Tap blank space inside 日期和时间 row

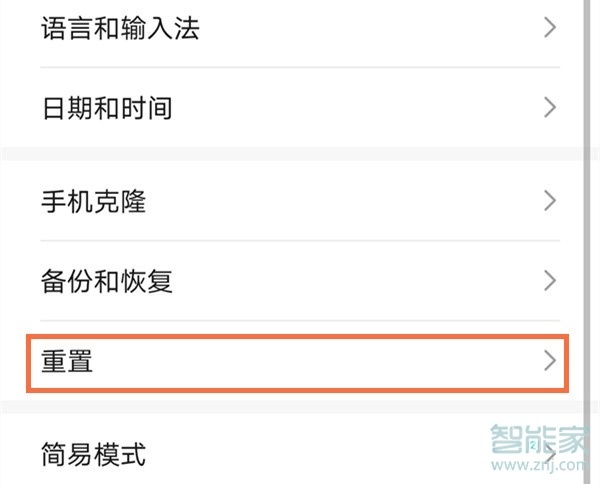coord(350,107)
